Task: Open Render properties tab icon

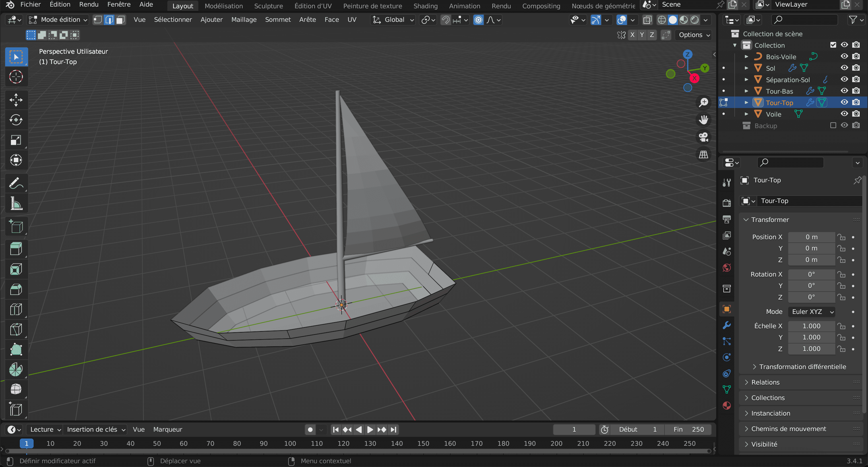Action: pos(727,203)
